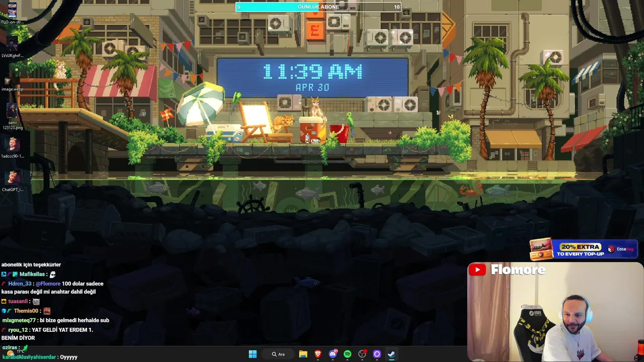Click the Flomore YouTube channel label

pyautogui.click(x=518, y=270)
